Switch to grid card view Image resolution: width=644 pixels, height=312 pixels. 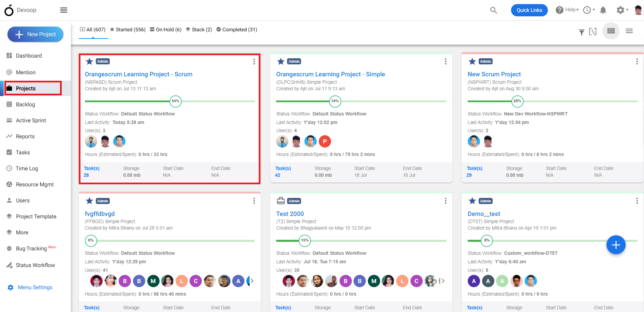(x=611, y=31)
